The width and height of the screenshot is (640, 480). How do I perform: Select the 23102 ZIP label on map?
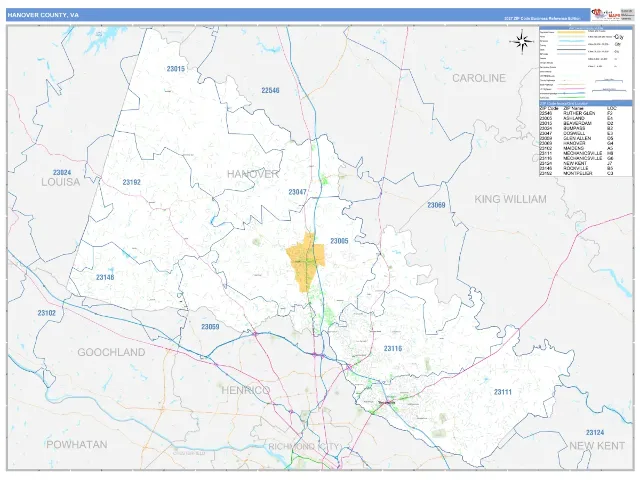click(x=47, y=313)
